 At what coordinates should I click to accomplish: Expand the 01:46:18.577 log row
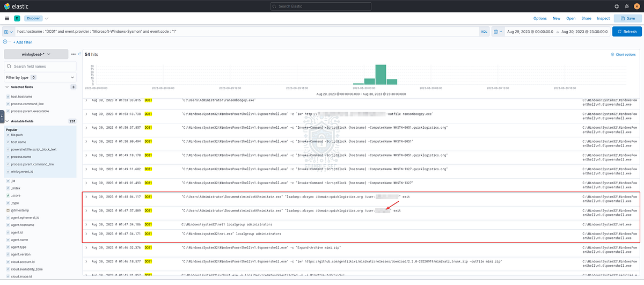click(x=86, y=261)
